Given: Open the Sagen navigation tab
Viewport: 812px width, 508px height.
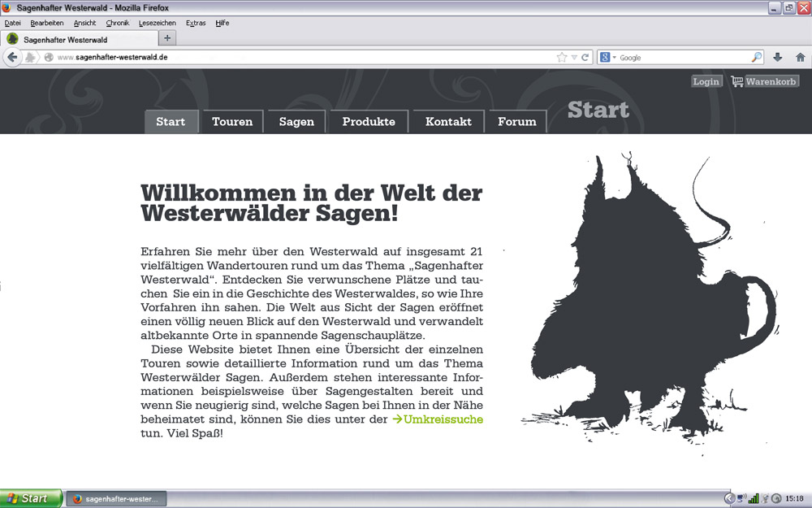Looking at the screenshot, I should coord(296,122).
